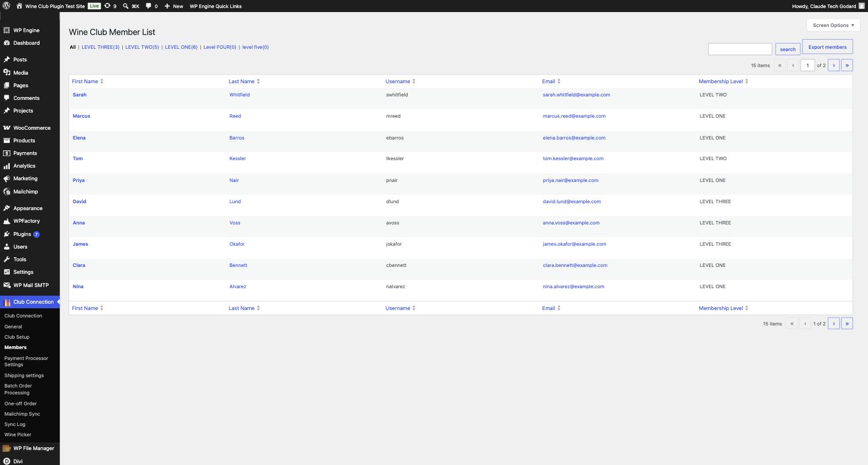
Task: Go to next page at top
Action: [x=834, y=65]
